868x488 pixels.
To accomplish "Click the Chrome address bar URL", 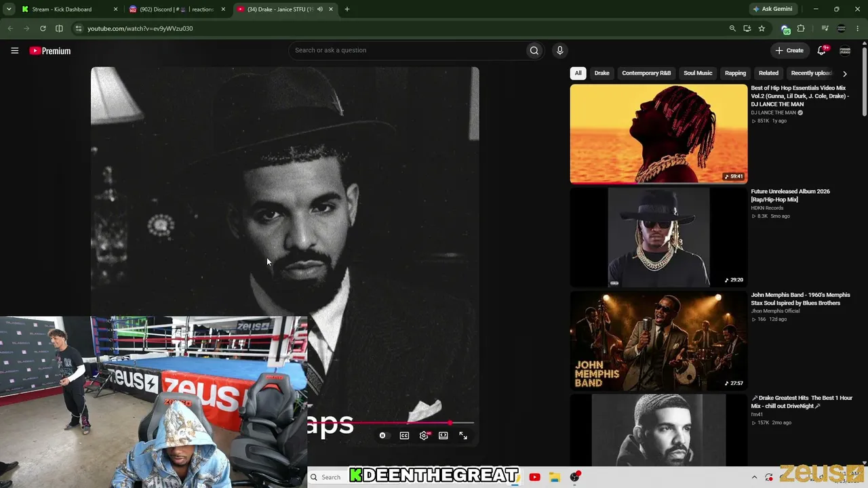I will point(140,28).
